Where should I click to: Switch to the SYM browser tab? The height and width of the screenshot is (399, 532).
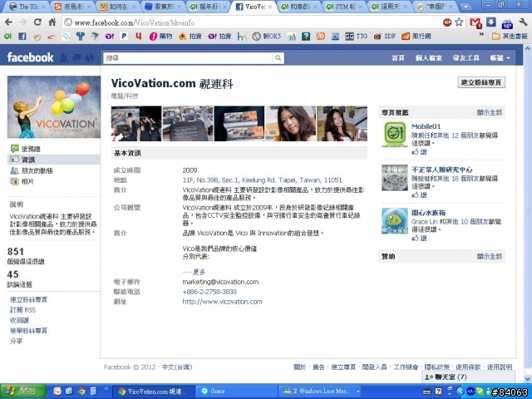343,7
